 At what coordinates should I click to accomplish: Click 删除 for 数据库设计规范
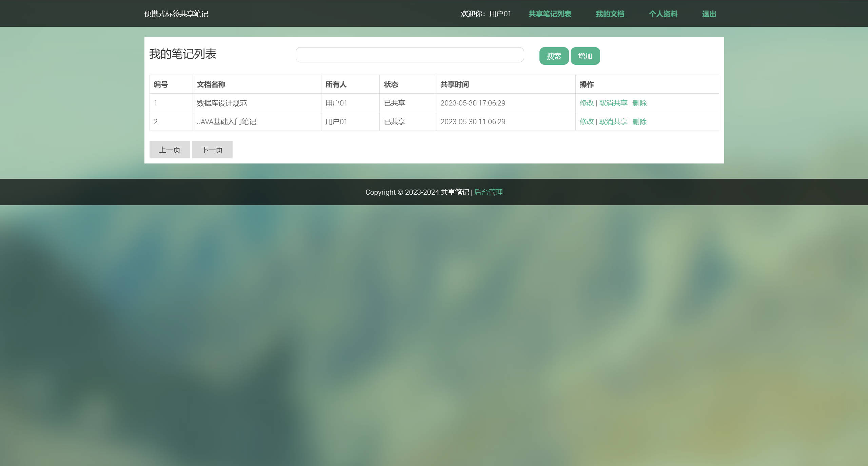(639, 103)
